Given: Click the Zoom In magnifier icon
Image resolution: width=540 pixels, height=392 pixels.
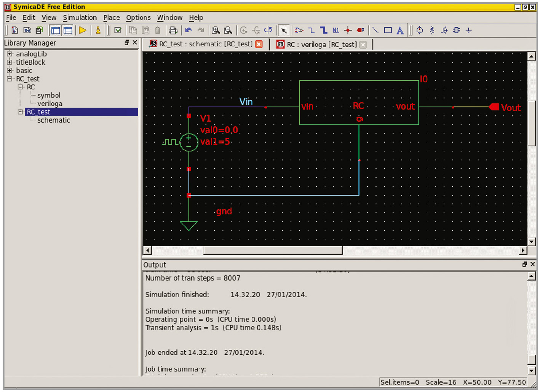Looking at the screenshot, I should [x=216, y=30].
